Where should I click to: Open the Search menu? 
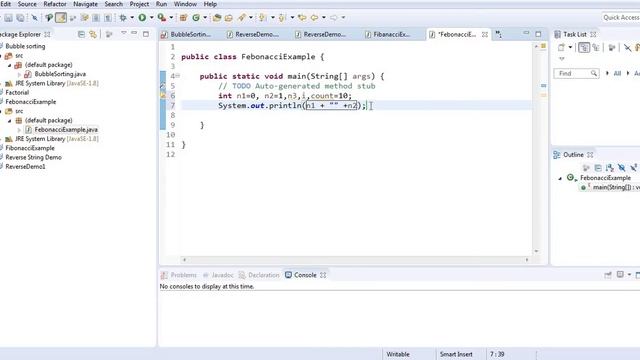click(x=113, y=4)
